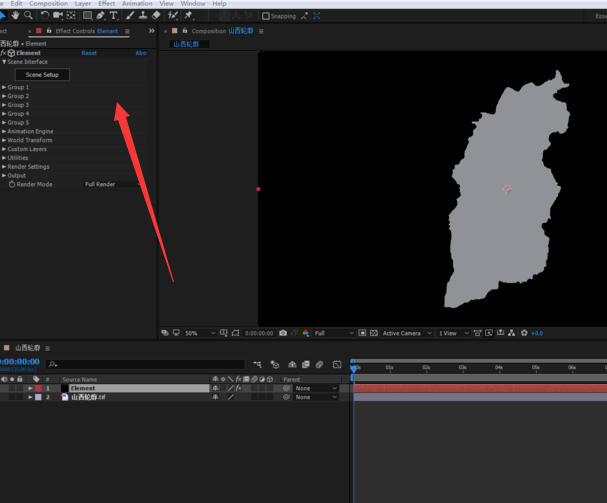Open the Layer menu
This screenshot has height=503, width=607.
point(83,3)
